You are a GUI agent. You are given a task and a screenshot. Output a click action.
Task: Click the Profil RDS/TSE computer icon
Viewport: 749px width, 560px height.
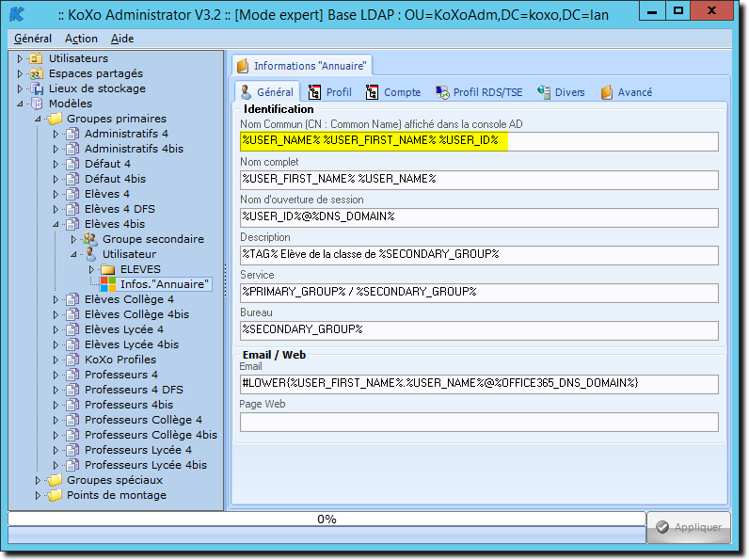tap(442, 92)
